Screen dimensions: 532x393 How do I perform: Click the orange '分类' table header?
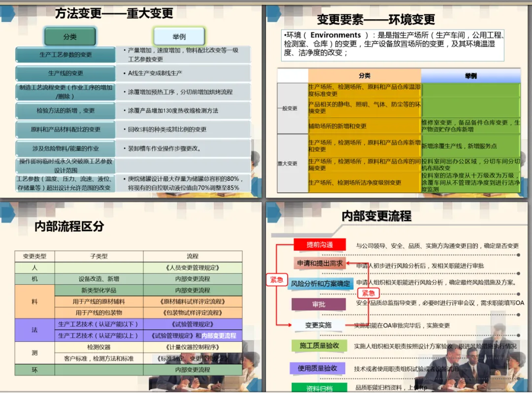pyautogui.click(x=365, y=76)
